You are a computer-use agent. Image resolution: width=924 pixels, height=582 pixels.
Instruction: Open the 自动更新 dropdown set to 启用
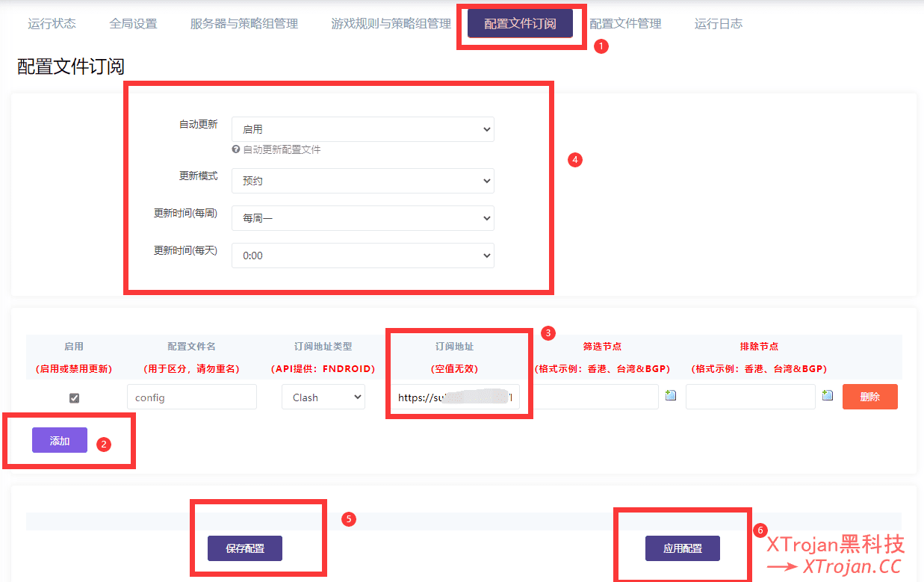pyautogui.click(x=363, y=129)
